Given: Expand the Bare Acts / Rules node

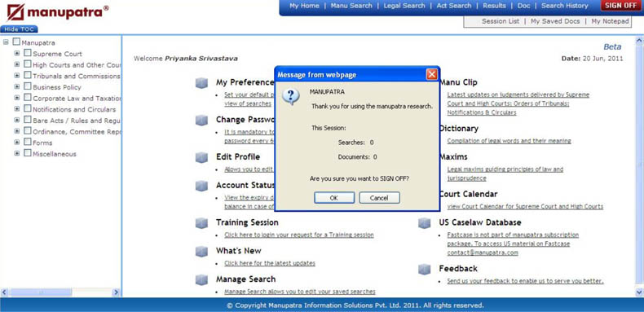Looking at the screenshot, I should point(17,120).
